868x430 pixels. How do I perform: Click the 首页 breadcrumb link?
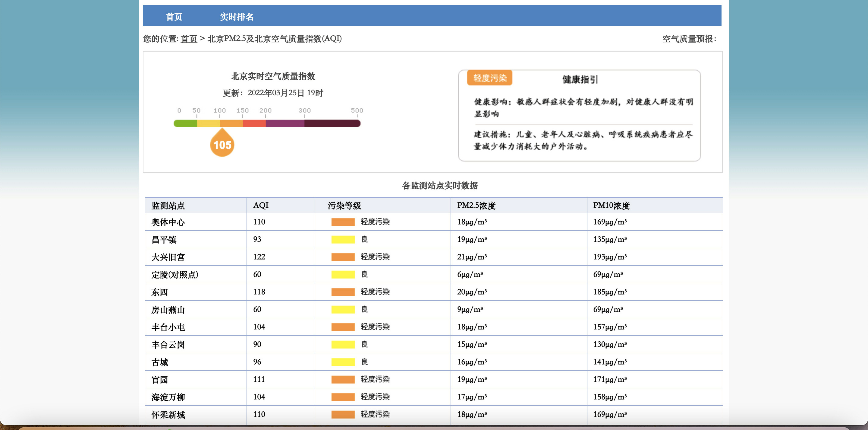click(x=189, y=39)
